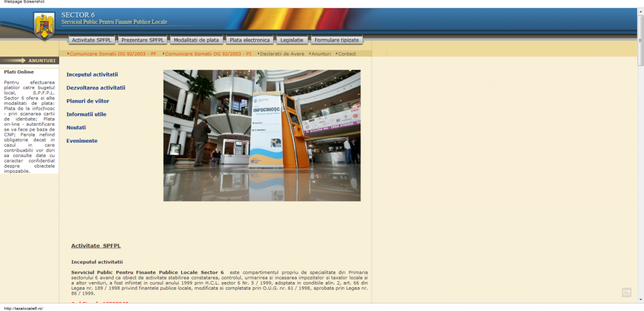Image resolution: width=644 pixels, height=311 pixels.
Task: Open the Modalitati de plata tab
Action: coord(196,40)
